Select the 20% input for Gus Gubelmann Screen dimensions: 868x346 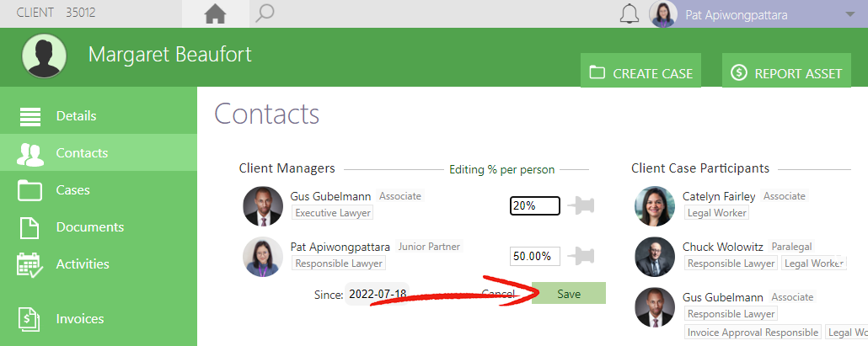pos(535,206)
